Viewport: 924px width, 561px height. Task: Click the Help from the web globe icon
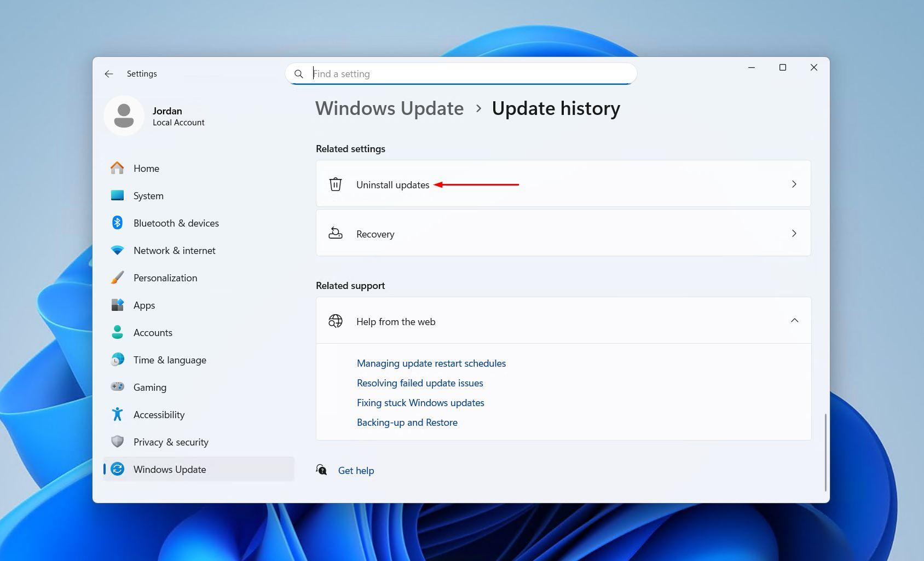(336, 321)
